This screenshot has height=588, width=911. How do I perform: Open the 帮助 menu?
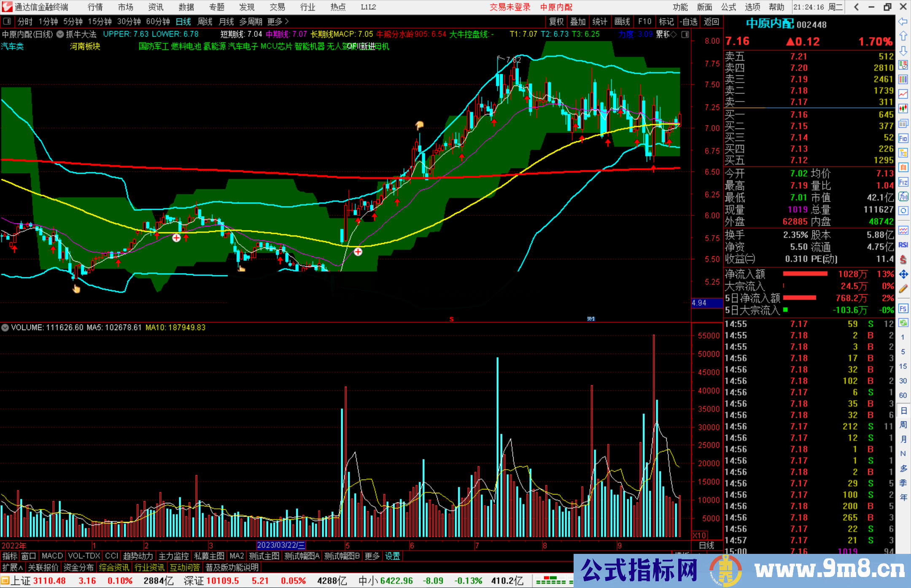click(x=776, y=7)
